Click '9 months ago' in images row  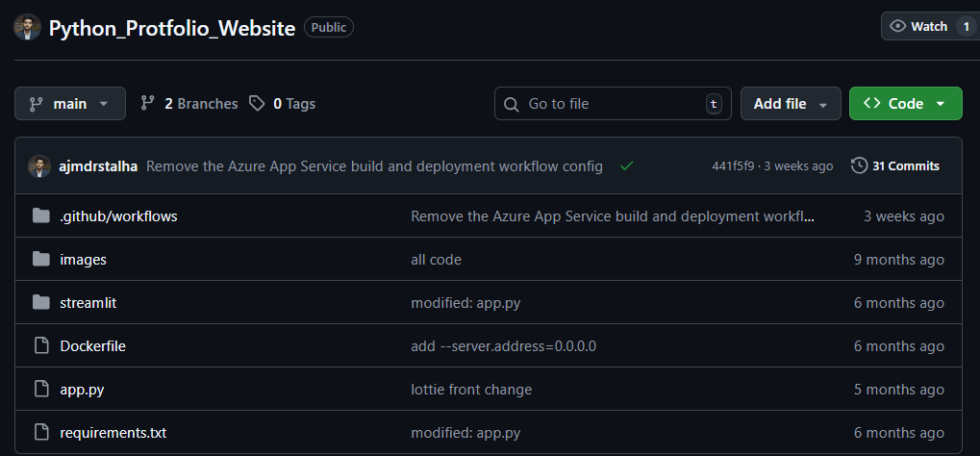click(899, 260)
